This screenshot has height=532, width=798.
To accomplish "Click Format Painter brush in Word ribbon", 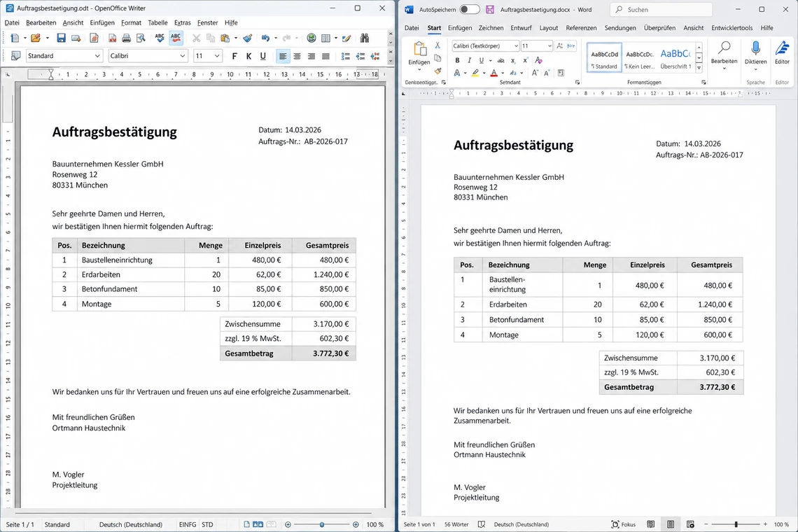I will click(437, 71).
